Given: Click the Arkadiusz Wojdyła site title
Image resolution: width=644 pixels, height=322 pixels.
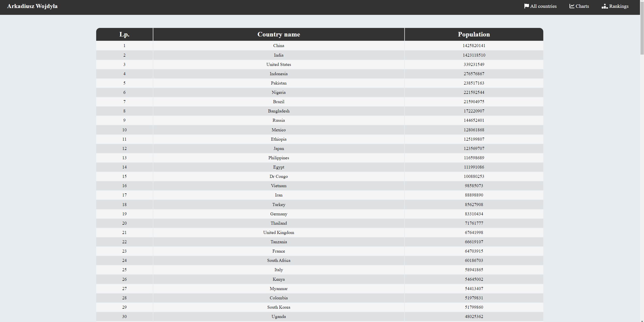Looking at the screenshot, I should click(32, 6).
